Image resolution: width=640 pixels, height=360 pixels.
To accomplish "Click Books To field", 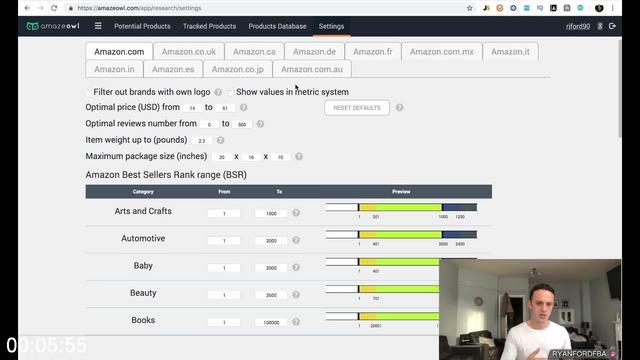I will tap(271, 322).
